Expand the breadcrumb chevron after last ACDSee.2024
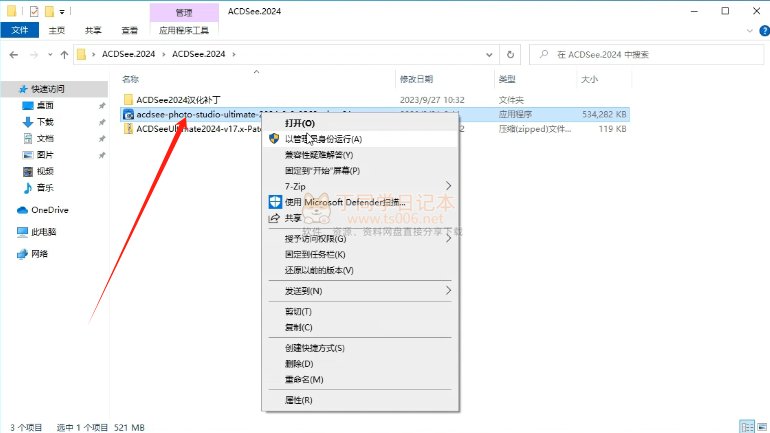Viewport: 770px width, 433px height. (234, 54)
